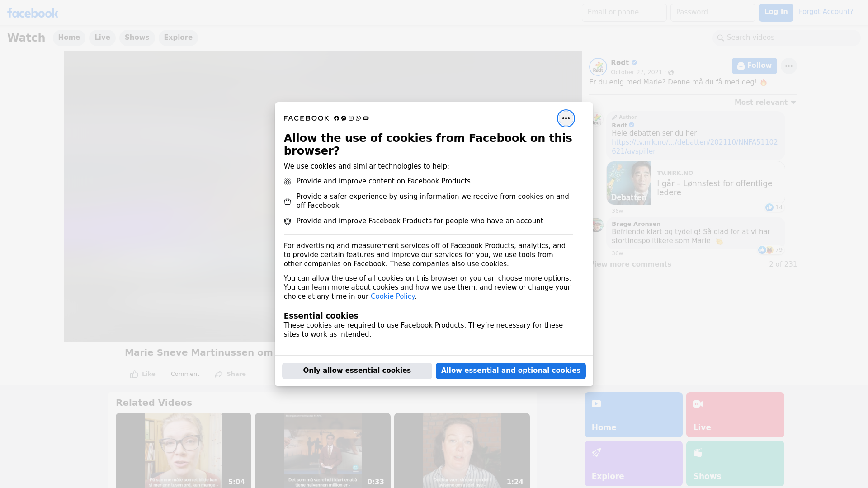868x488 pixels.
Task: Click Brage Aronsen's avatar
Action: pos(597,225)
